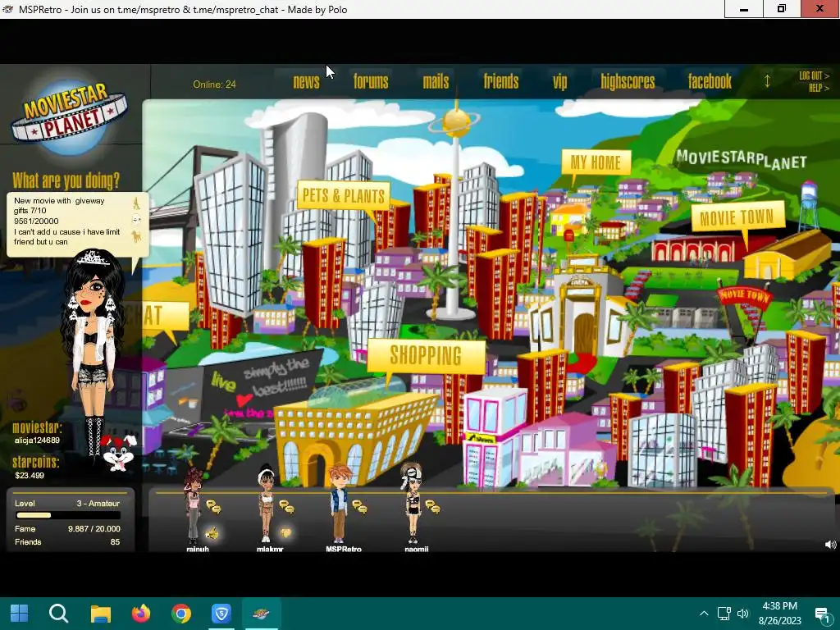Click the red Movie Town arch sign
This screenshot has height=630, width=840.
[x=745, y=297]
